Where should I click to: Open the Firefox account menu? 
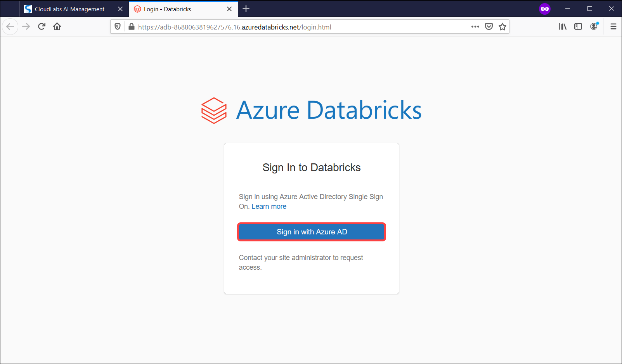(x=594, y=26)
